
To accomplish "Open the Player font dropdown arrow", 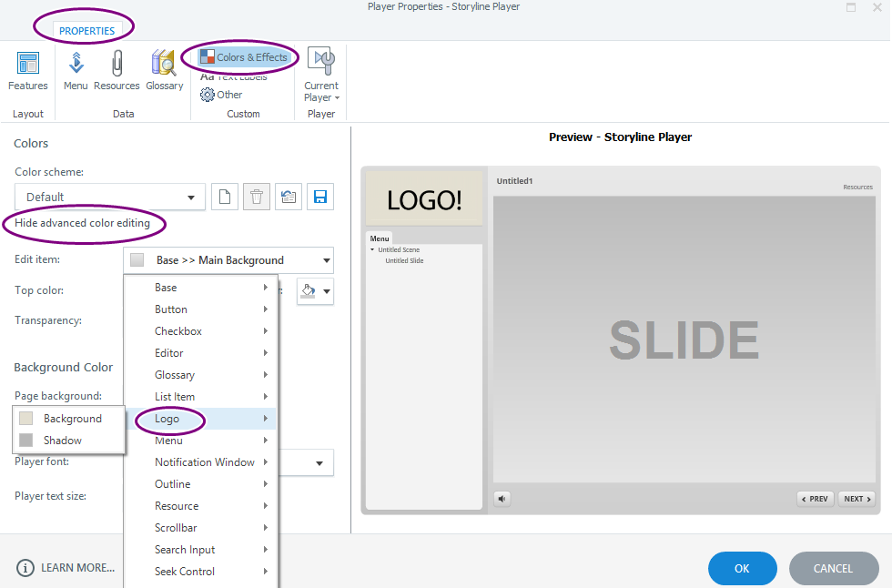I will [x=319, y=463].
